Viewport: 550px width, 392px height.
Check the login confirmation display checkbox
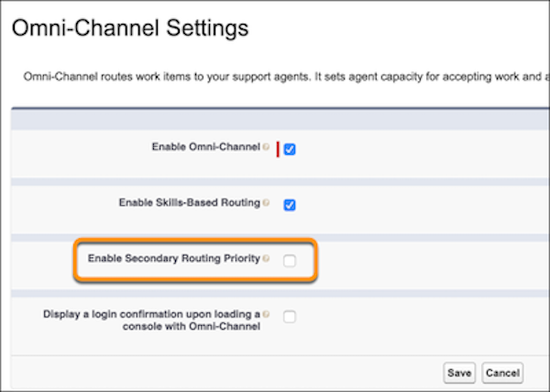290,317
